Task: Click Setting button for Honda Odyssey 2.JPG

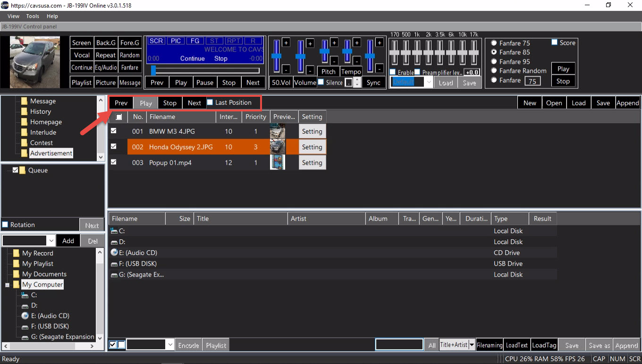Action: click(312, 147)
